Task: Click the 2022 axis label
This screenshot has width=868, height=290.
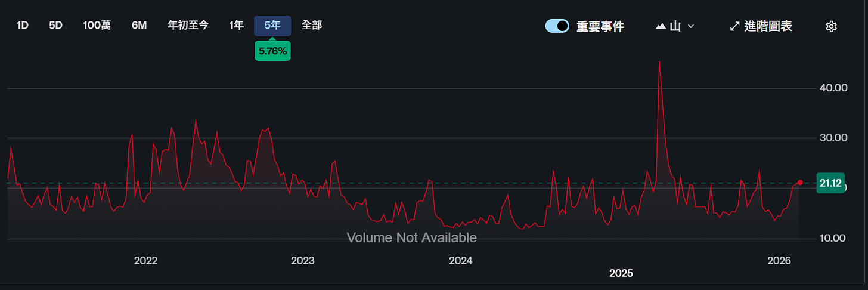Action: [x=145, y=260]
